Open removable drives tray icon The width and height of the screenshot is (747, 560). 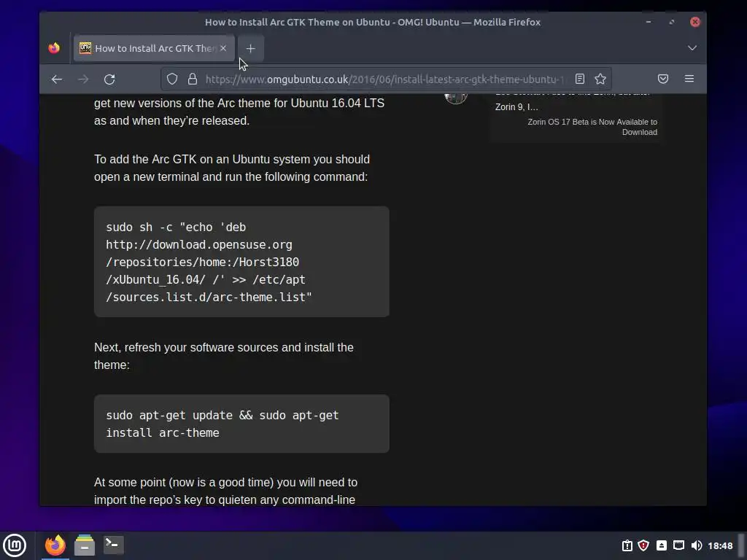point(661,545)
